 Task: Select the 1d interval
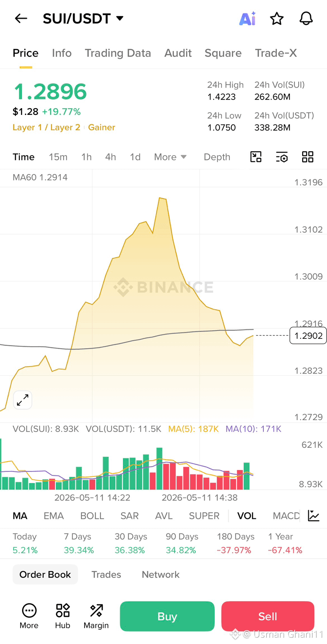[x=135, y=157]
